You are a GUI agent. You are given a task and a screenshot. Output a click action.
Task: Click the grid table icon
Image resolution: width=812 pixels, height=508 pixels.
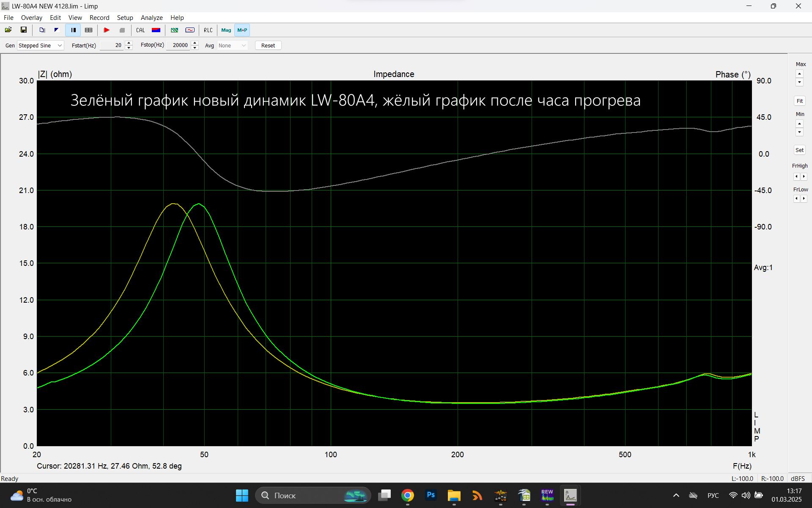88,30
